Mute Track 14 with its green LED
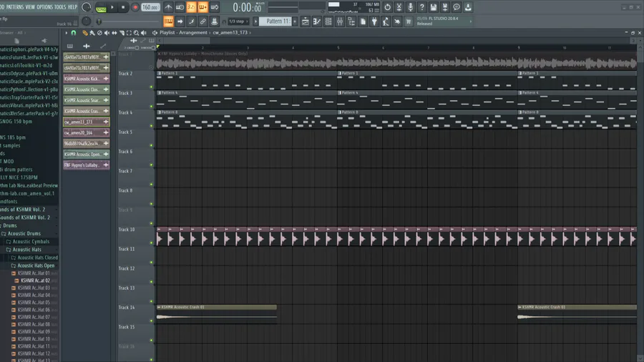Viewport: 644px width, 362px height. click(x=151, y=321)
